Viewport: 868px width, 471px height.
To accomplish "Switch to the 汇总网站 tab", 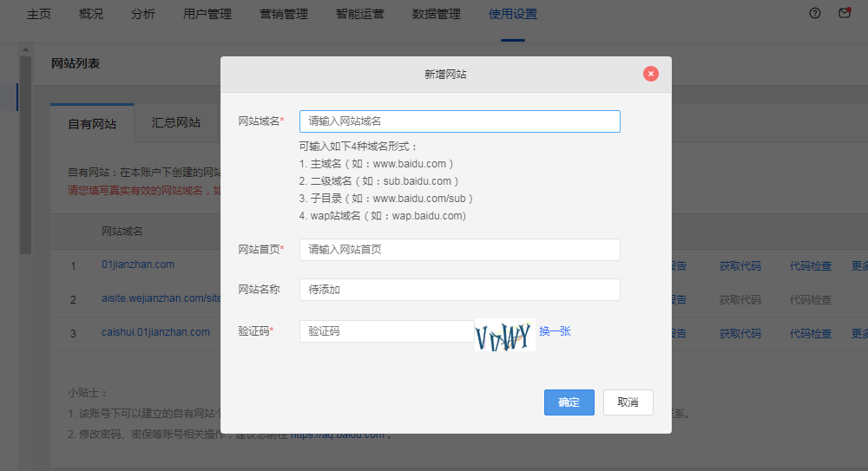I will [176, 123].
